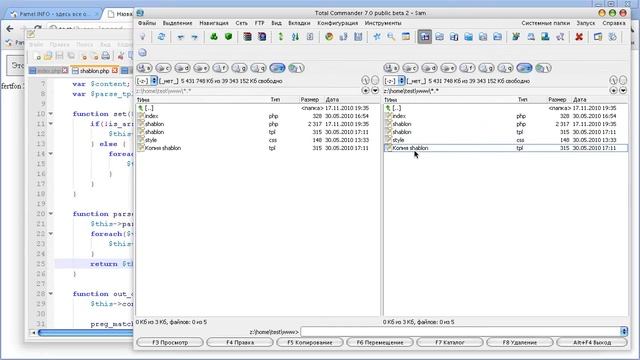
Task: Go forward with the right arrow toolbar icon
Action: 195,37
